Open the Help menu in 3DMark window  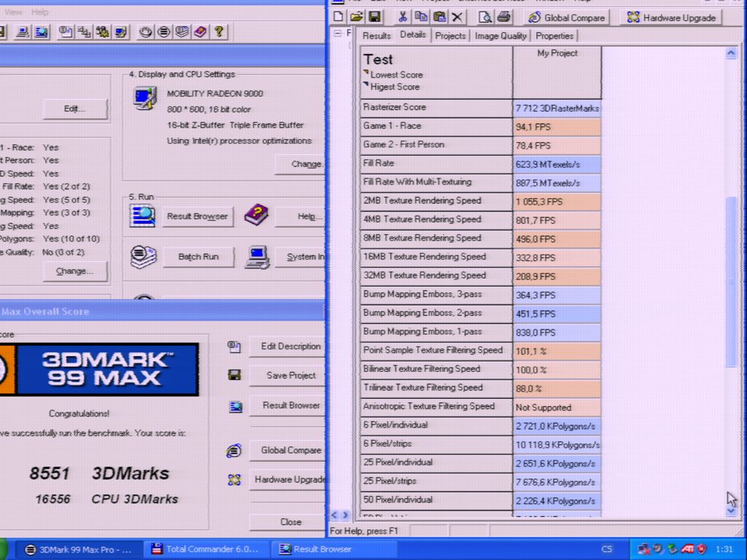pyautogui.click(x=39, y=12)
